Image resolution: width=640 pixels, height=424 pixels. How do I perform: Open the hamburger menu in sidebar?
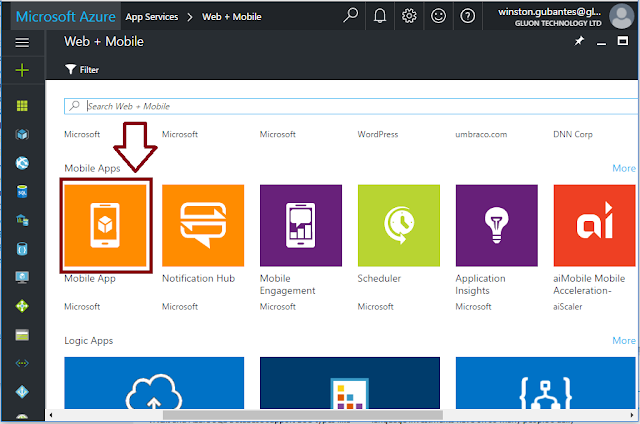22,42
